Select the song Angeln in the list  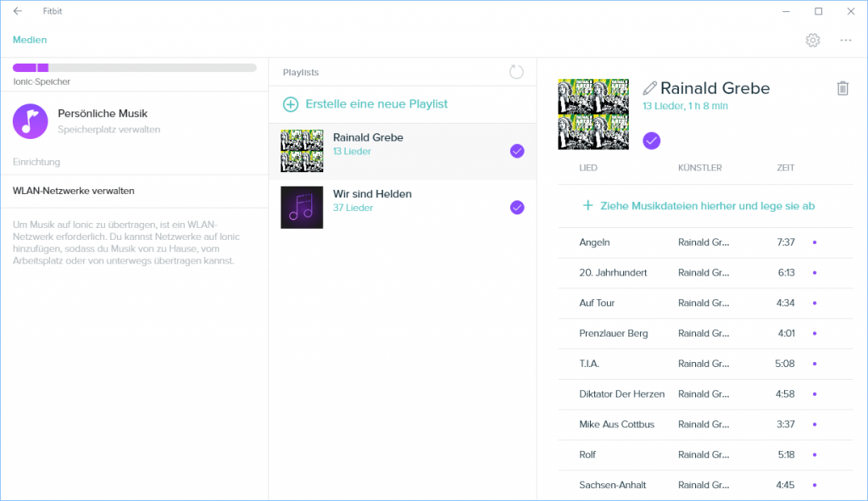(x=594, y=242)
